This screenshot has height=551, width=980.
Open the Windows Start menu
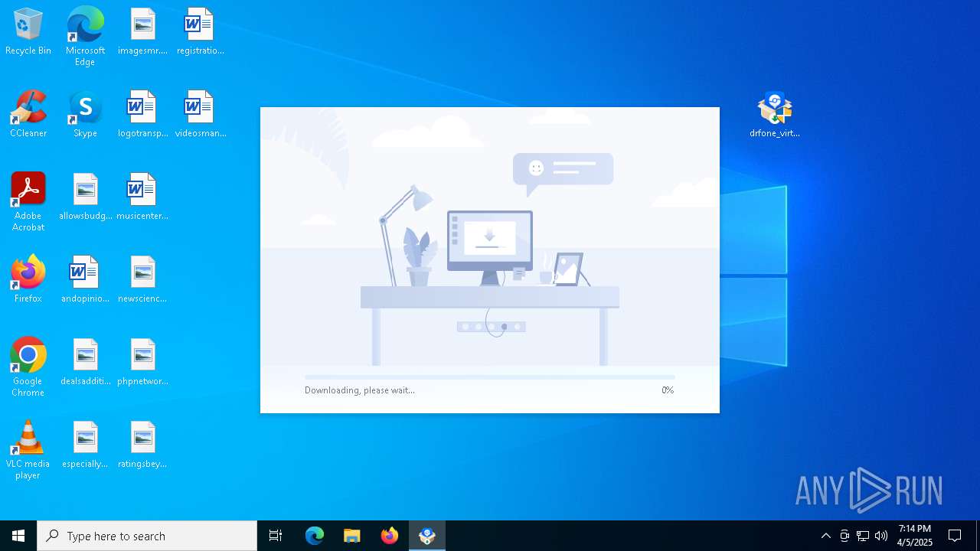click(18, 536)
